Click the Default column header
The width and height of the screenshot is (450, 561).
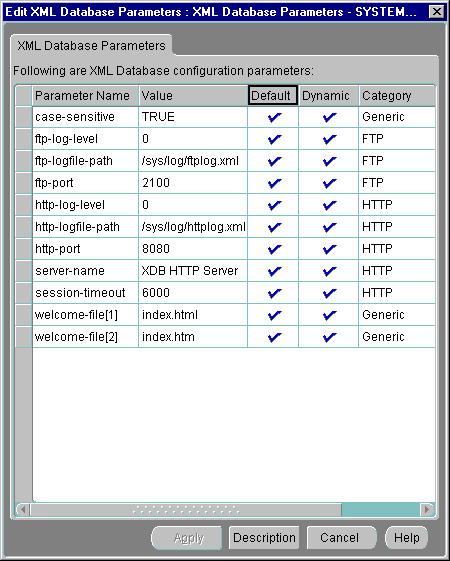[273, 96]
